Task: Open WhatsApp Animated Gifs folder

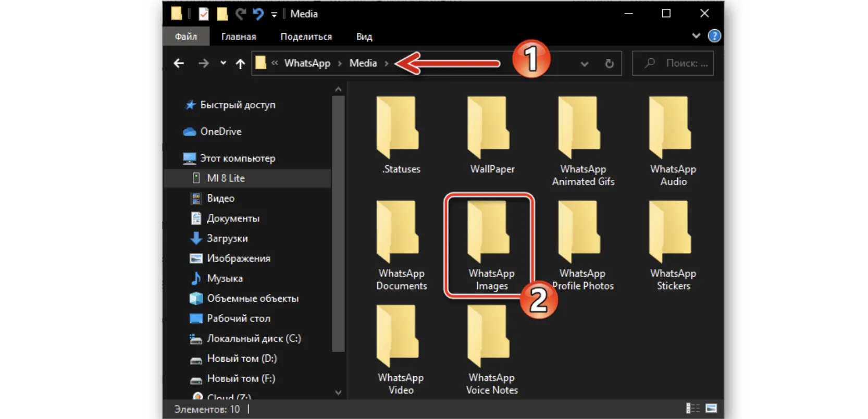Action: click(x=582, y=141)
